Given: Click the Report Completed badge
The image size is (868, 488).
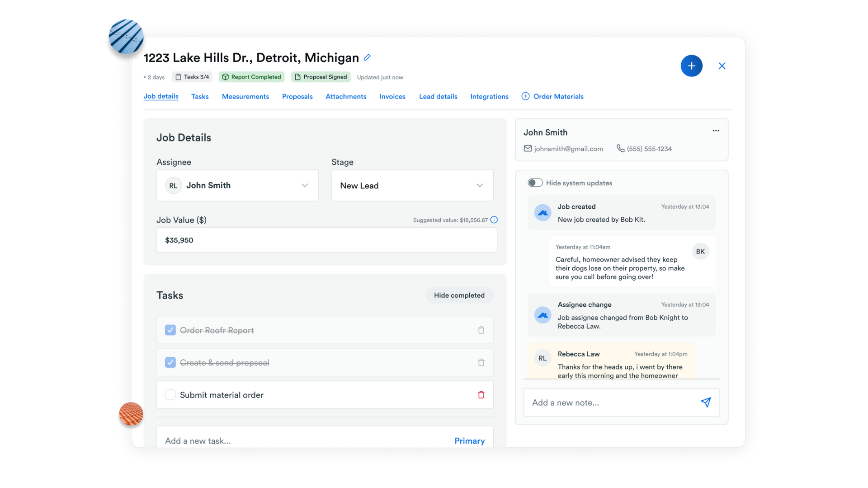Looking at the screenshot, I should [x=252, y=77].
